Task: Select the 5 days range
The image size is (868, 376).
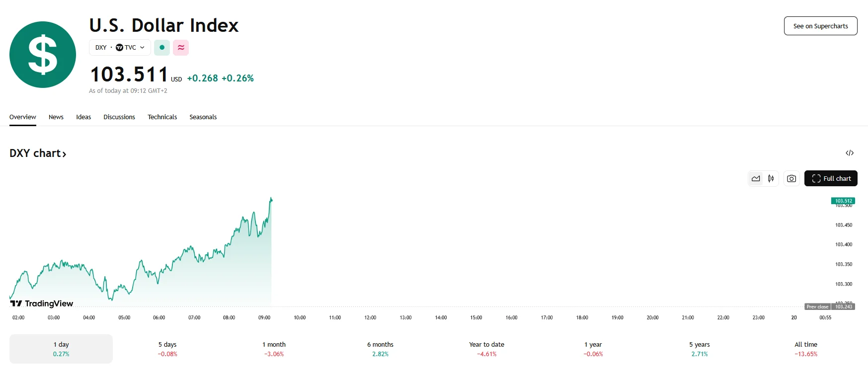Action: click(x=167, y=349)
